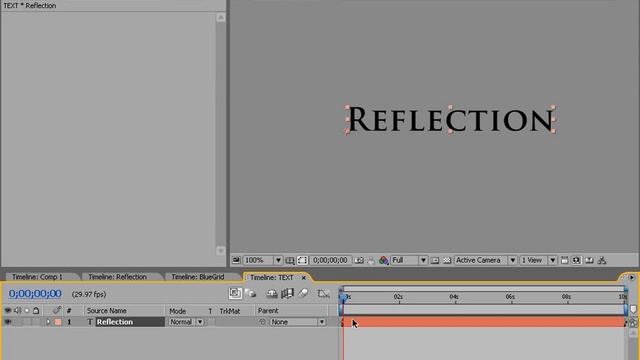The height and width of the screenshot is (360, 640).
Task: Toggle preserve transparency for Reflection layer
Action: 210,322
